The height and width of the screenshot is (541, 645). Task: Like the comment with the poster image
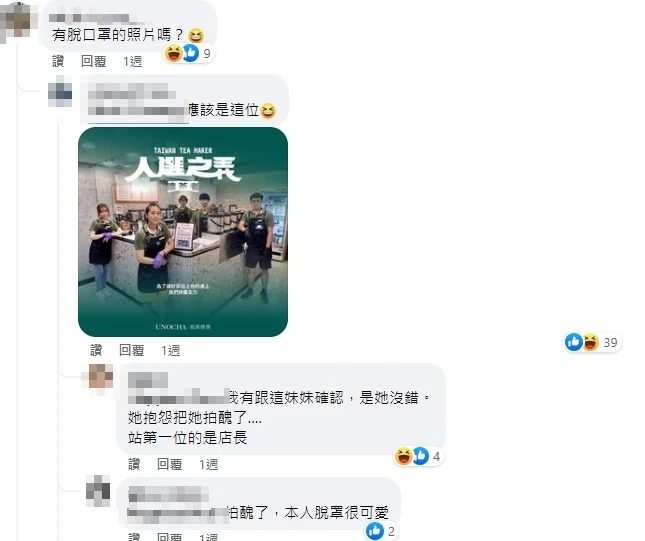click(x=96, y=351)
